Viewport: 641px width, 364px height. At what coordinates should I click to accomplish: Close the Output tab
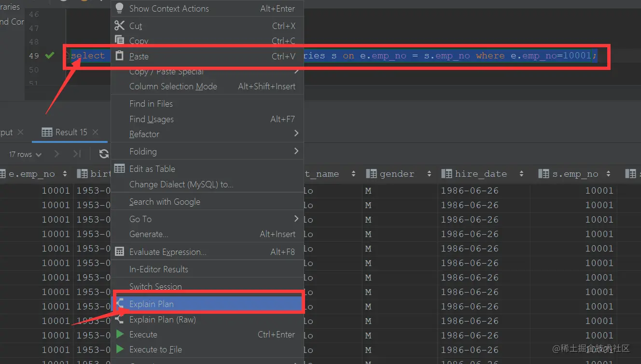(x=20, y=132)
